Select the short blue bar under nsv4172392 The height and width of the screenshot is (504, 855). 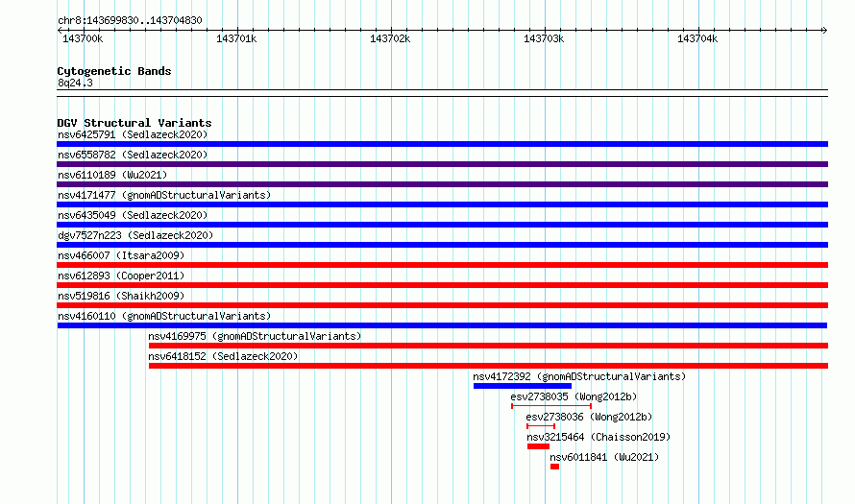pos(523,386)
